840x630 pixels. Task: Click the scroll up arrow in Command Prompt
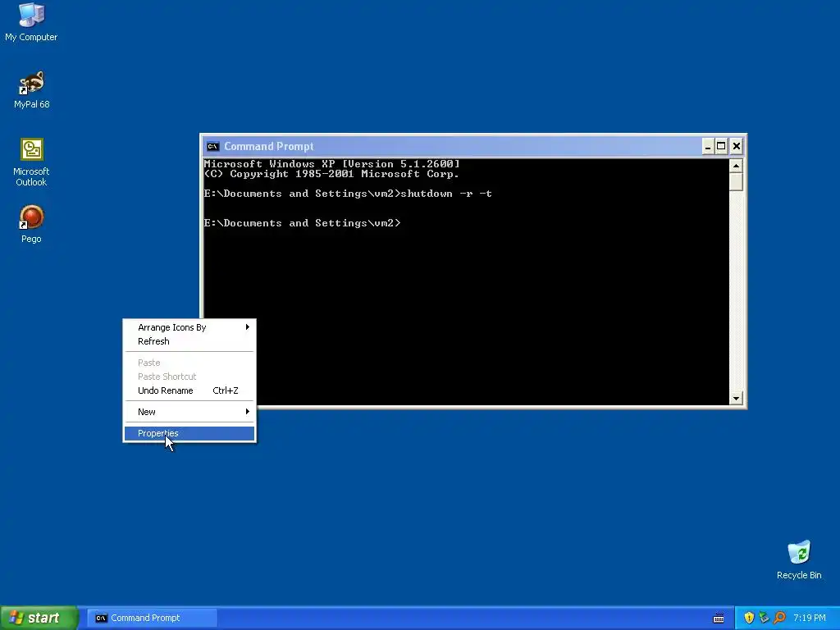click(x=736, y=166)
